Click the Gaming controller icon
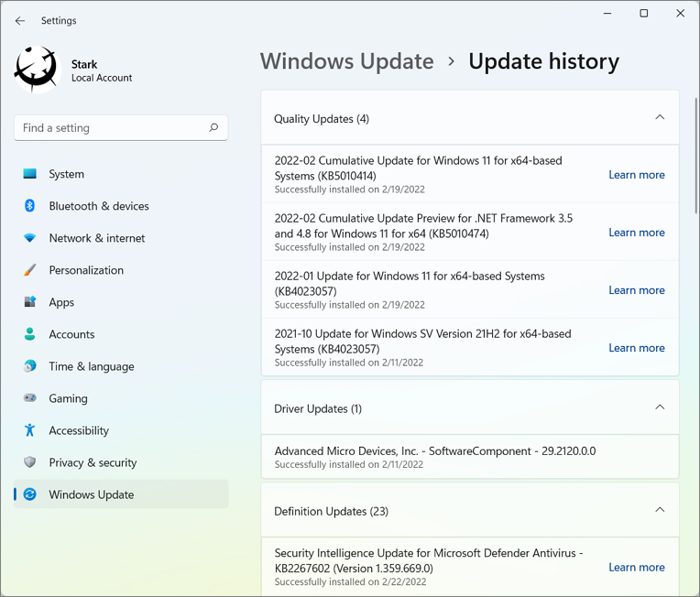This screenshot has width=700, height=597. [x=30, y=398]
